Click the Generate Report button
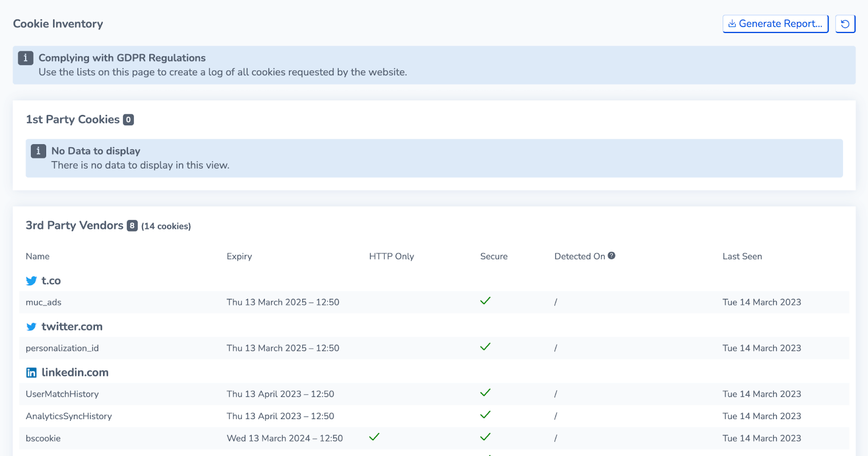Image resolution: width=868 pixels, height=456 pixels. (x=775, y=24)
